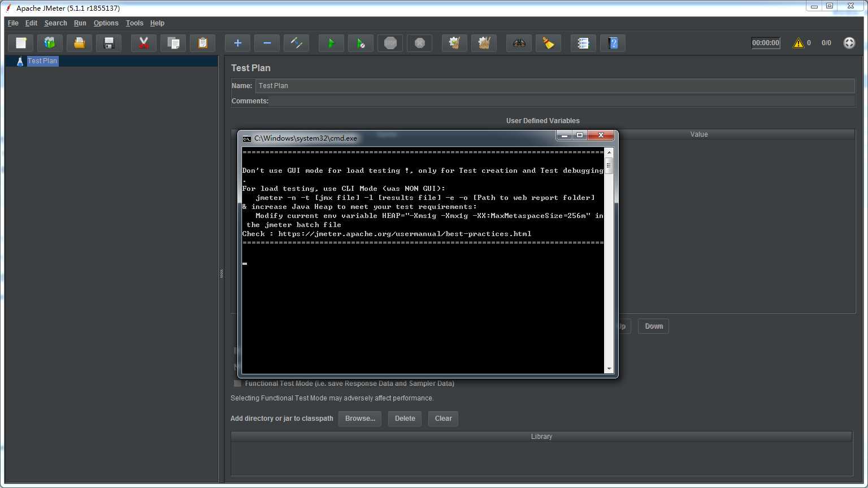Open the File menu
Screen dimensions: 868x488
[x=13, y=23]
